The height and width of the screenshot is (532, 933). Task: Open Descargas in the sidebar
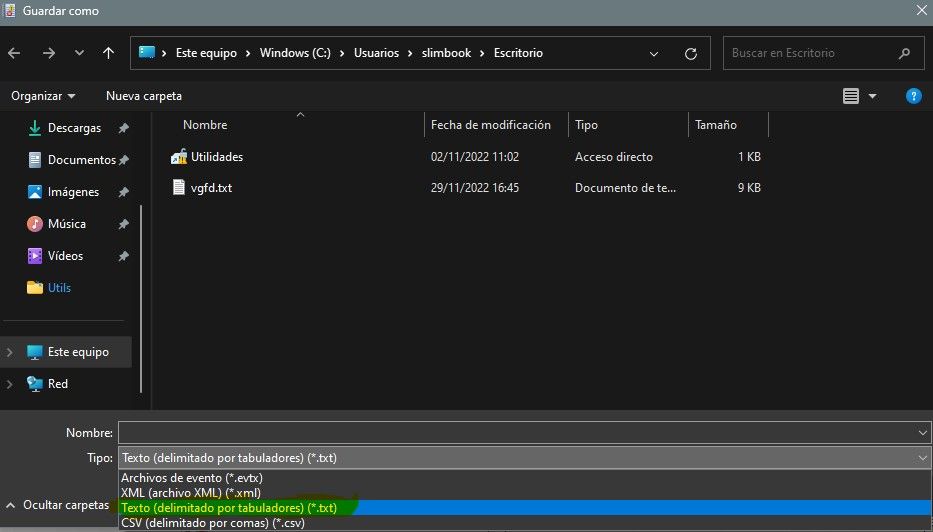74,128
